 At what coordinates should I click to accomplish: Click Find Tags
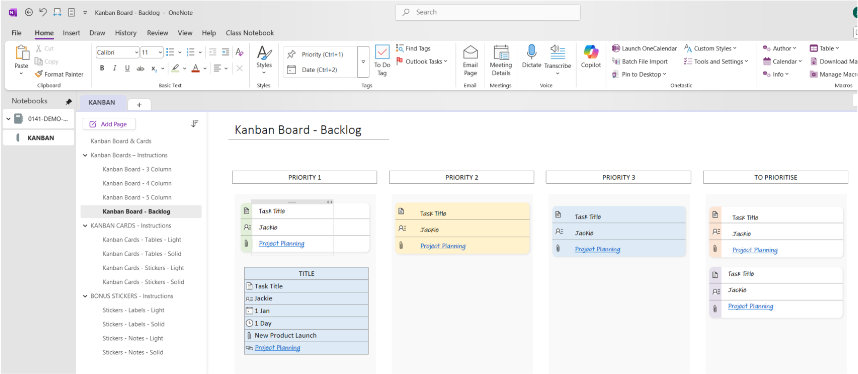click(x=414, y=48)
